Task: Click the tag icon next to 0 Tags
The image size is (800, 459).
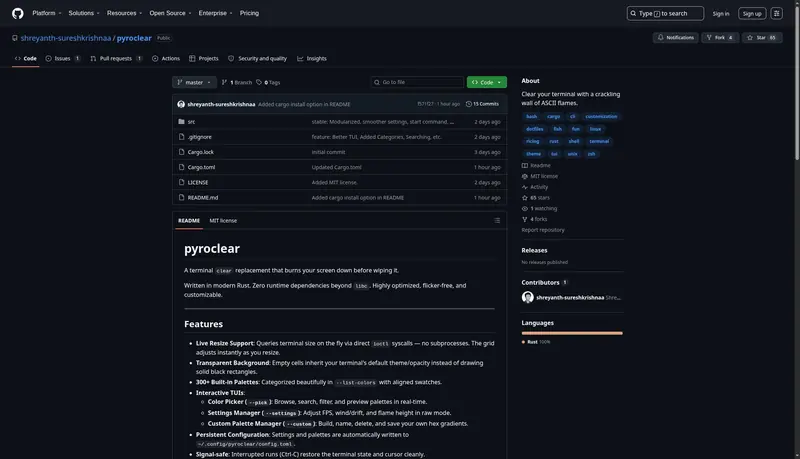Action: (x=259, y=82)
